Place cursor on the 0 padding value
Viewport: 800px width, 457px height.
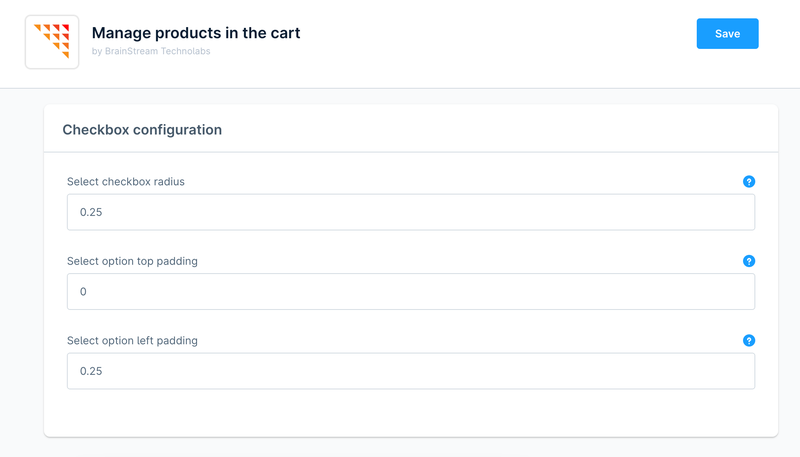coord(84,292)
